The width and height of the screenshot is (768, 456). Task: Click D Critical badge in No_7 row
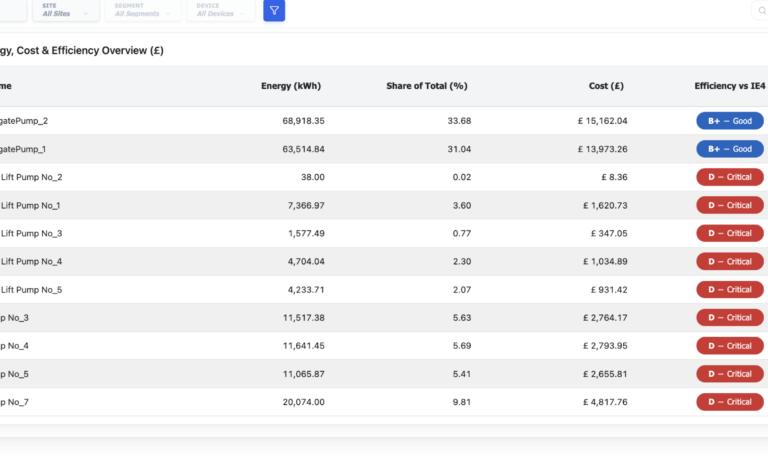pyautogui.click(x=730, y=402)
